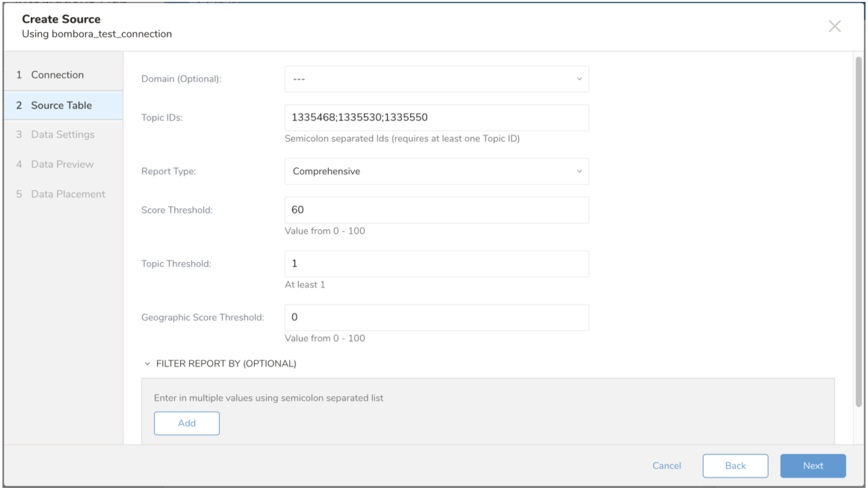Click into the Score Threshold field

click(x=436, y=210)
